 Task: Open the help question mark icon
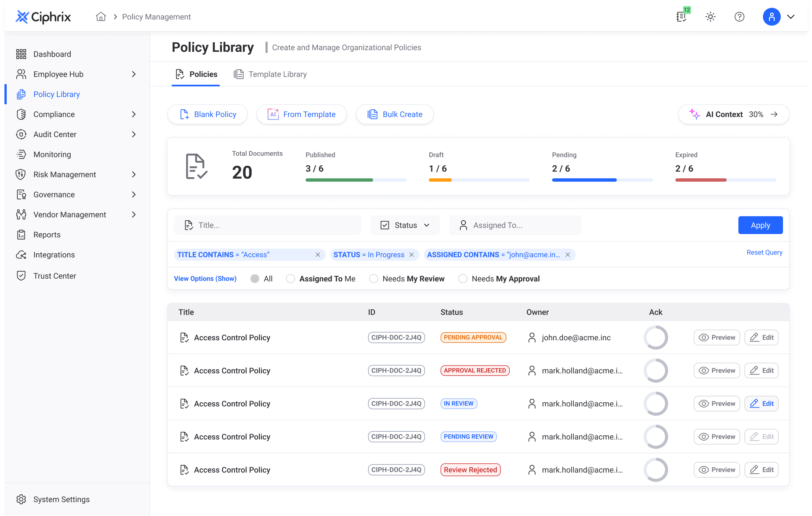tap(739, 17)
